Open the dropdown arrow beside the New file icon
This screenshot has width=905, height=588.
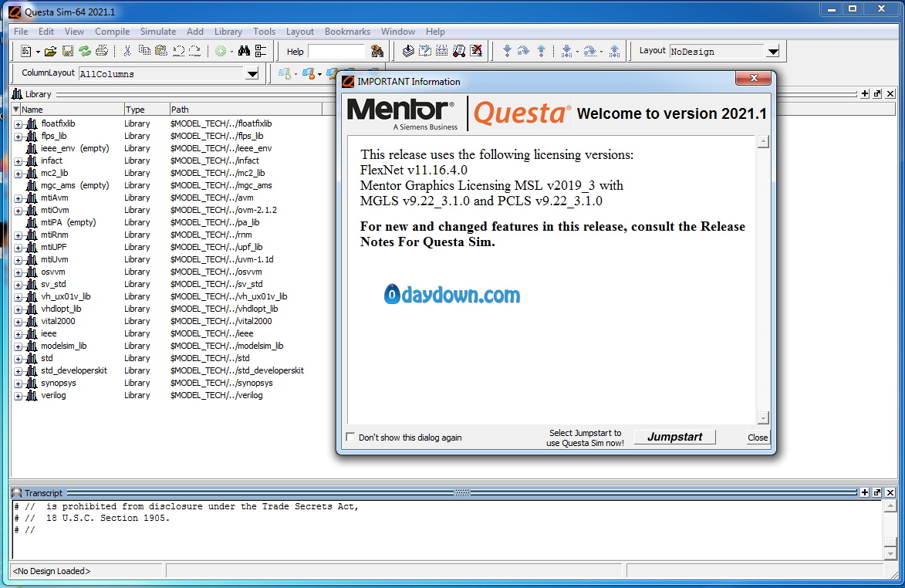coord(38,52)
